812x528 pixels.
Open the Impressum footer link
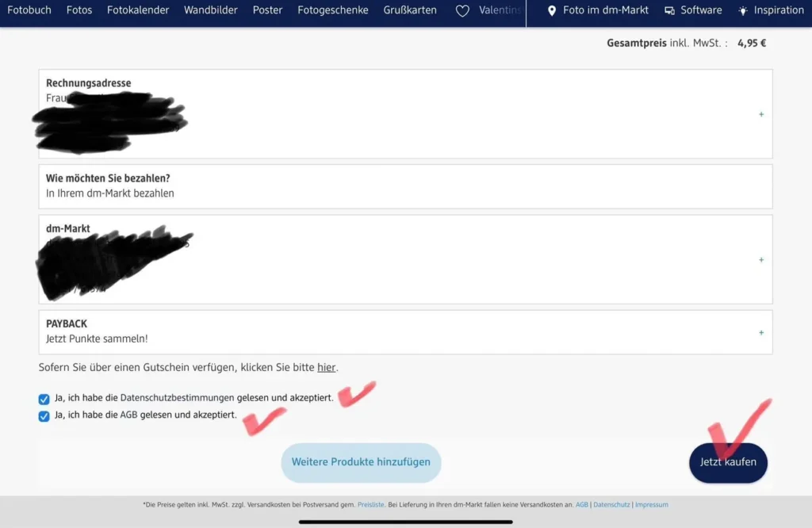651,504
